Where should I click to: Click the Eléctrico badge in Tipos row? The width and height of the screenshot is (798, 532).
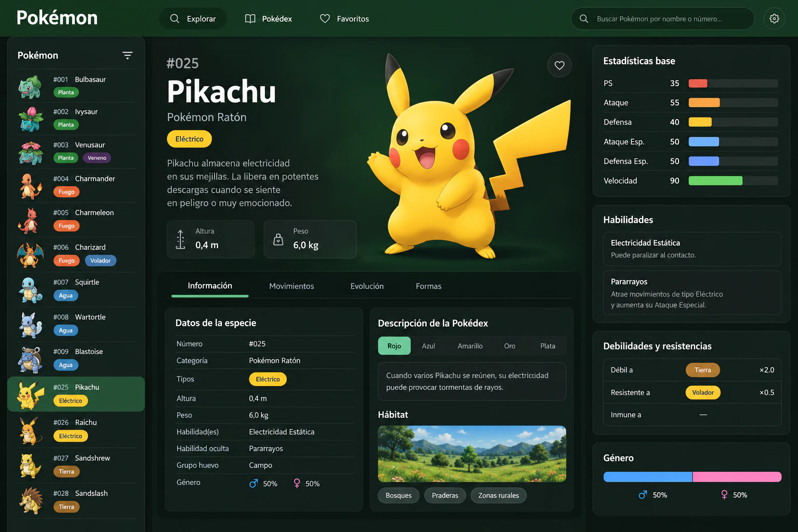click(268, 379)
